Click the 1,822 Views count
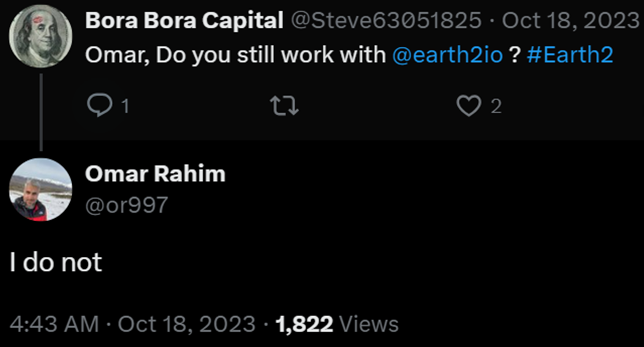This screenshot has height=347, width=644. point(337,325)
